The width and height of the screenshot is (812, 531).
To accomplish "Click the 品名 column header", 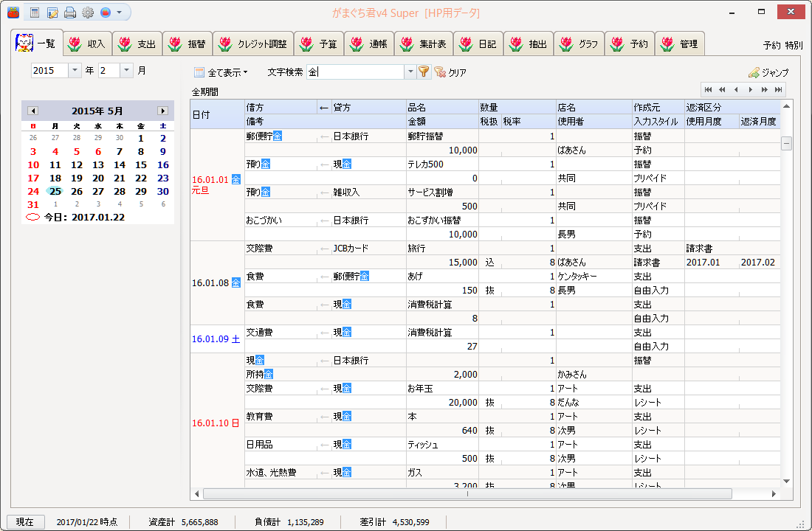I will click(443, 107).
